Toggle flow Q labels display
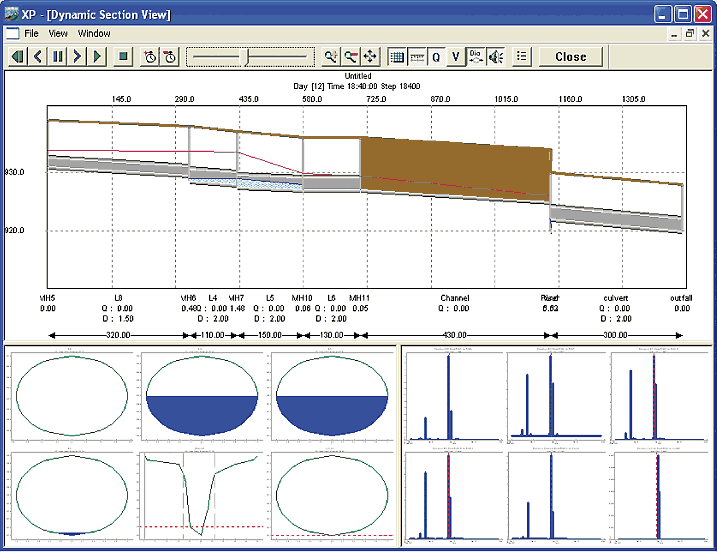The height and width of the screenshot is (552, 717). pos(436,57)
